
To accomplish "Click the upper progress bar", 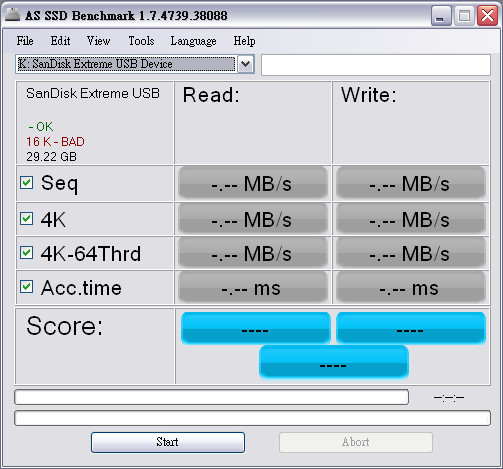I will point(212,397).
